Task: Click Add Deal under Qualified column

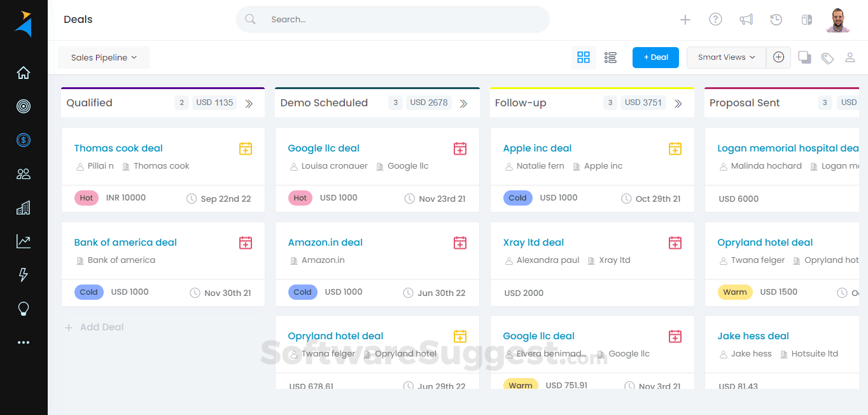Action: click(95, 327)
